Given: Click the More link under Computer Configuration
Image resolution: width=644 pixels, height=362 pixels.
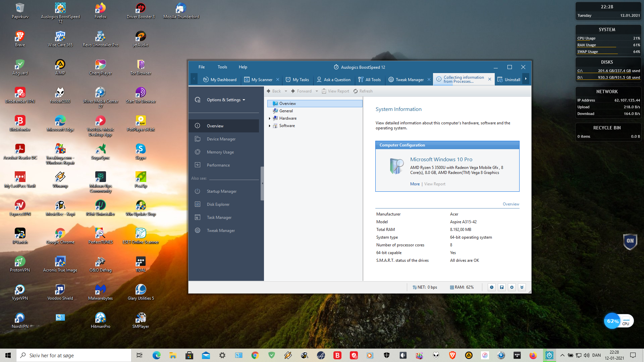Looking at the screenshot, I should pos(415,184).
